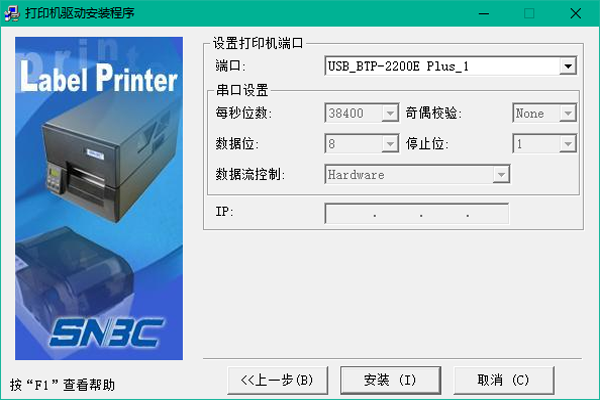
Task: Cancel setup with 取消 (C) button
Action: pos(504,380)
